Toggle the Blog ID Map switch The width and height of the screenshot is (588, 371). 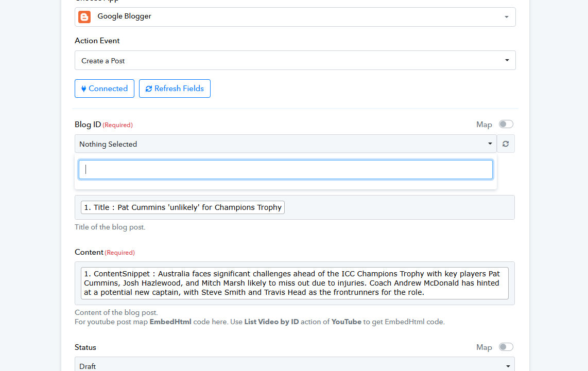[506, 124]
